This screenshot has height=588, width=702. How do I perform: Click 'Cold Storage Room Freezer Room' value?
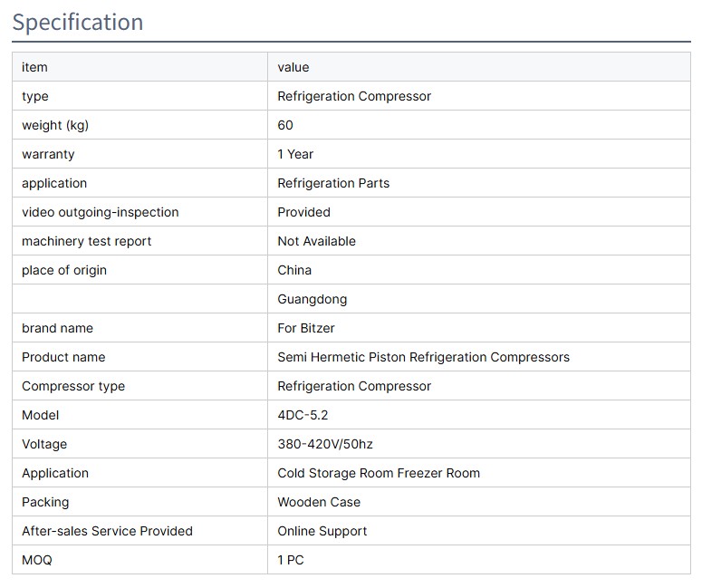click(x=379, y=473)
